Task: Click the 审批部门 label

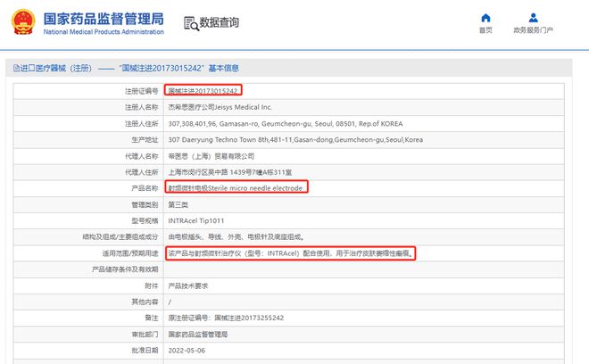Action: point(145,335)
